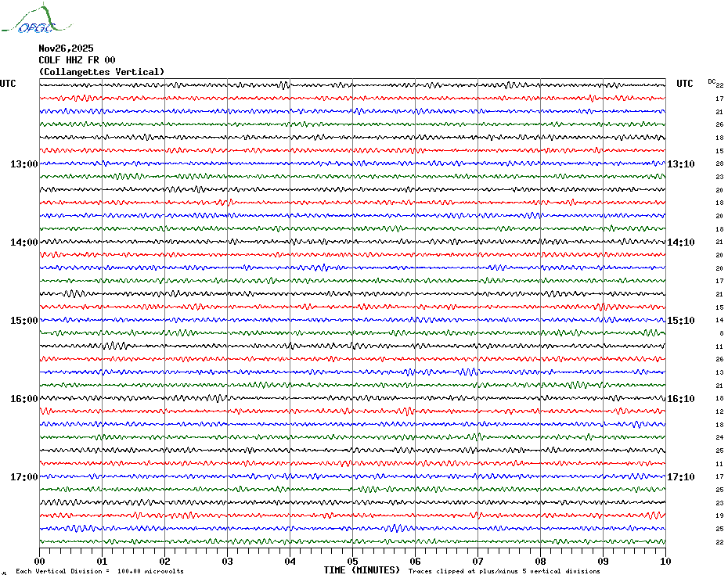
Task: Click the DC value 12 in the right column
Action: pos(719,411)
